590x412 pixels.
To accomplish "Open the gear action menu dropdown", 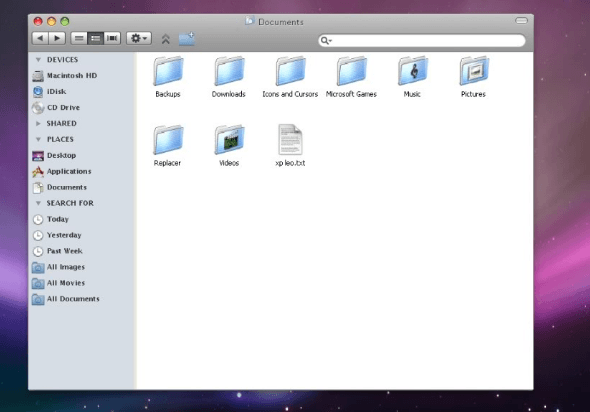I will 139,38.
